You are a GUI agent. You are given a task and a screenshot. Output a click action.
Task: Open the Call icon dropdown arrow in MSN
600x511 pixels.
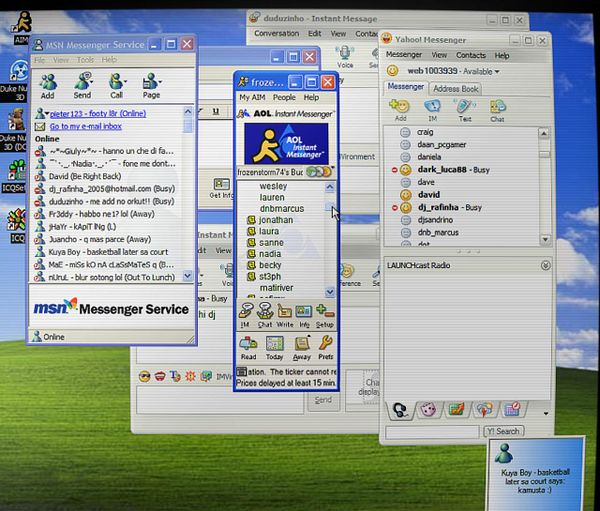[x=126, y=81]
